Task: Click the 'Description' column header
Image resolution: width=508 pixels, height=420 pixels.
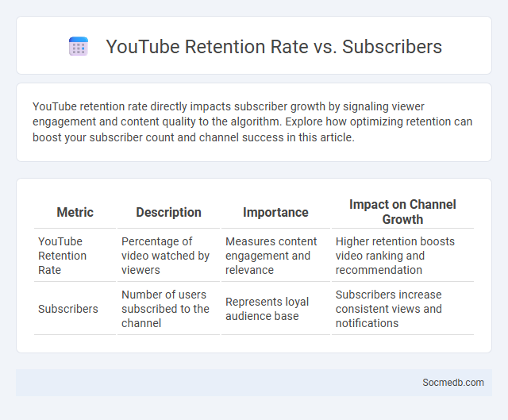Action: point(168,212)
